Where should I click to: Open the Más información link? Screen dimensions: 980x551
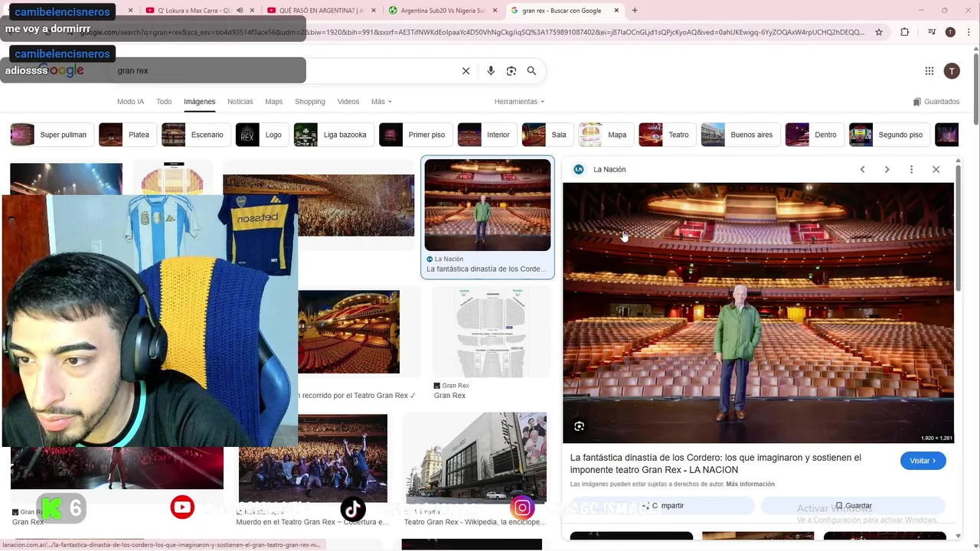[750, 484]
